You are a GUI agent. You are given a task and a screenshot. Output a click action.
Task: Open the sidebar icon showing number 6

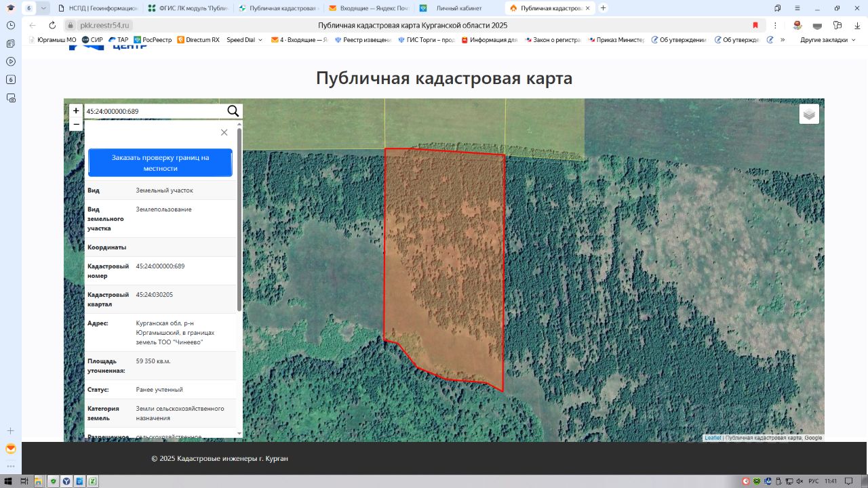tap(11, 79)
